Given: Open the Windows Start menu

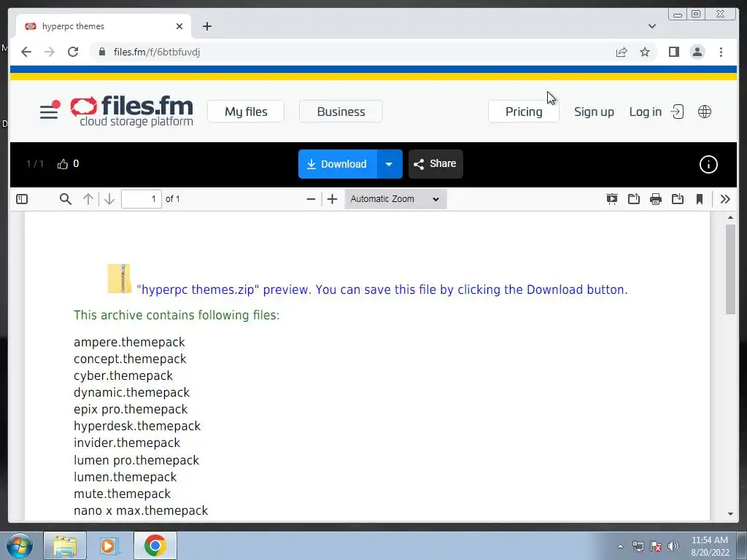Looking at the screenshot, I should (20, 545).
